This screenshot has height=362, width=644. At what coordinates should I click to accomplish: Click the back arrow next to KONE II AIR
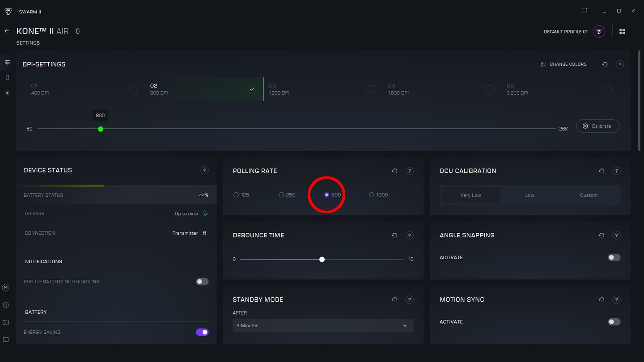(x=7, y=31)
